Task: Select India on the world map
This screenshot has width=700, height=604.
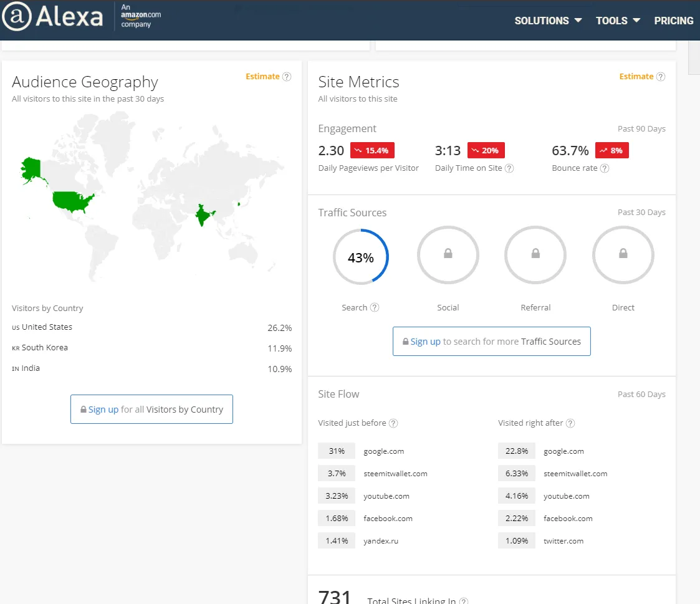Action: click(x=203, y=215)
